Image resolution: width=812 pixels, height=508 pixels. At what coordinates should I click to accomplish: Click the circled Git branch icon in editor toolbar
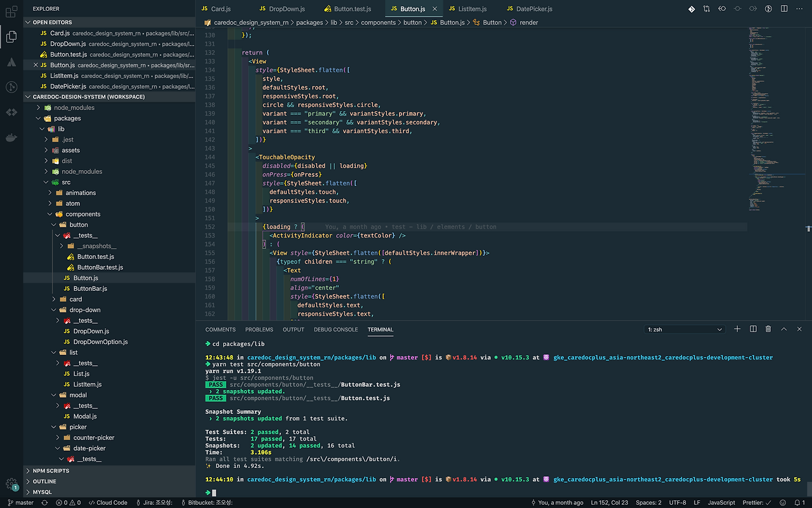tap(768, 9)
